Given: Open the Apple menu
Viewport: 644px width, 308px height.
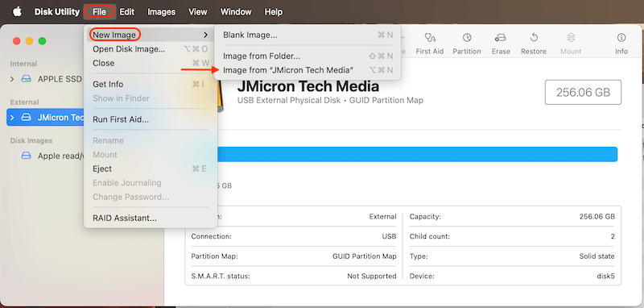Looking at the screenshot, I should 17,11.
